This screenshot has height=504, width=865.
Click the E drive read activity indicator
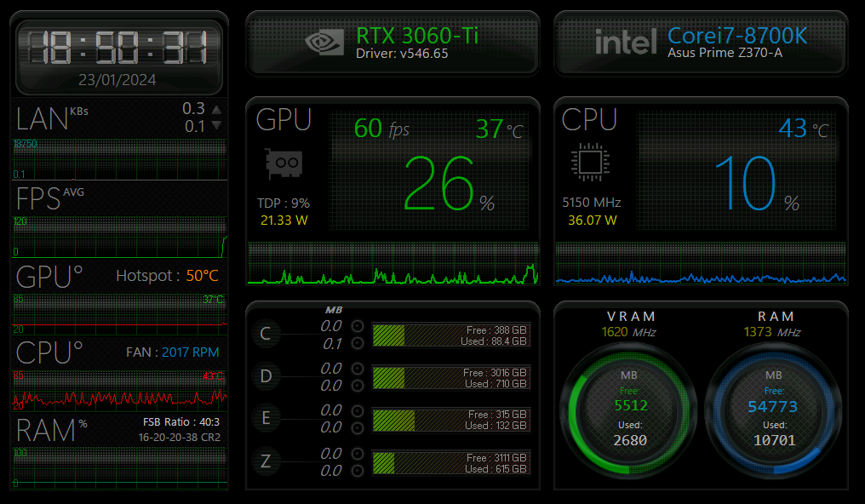click(x=358, y=411)
